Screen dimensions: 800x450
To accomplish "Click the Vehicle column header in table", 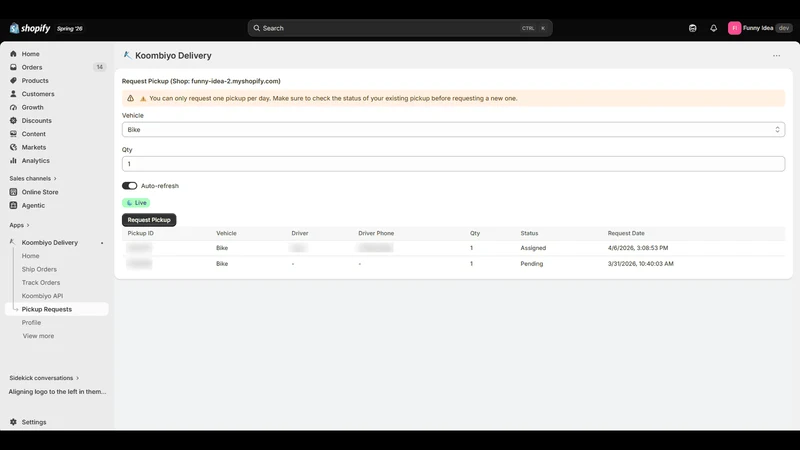I will pos(226,233).
